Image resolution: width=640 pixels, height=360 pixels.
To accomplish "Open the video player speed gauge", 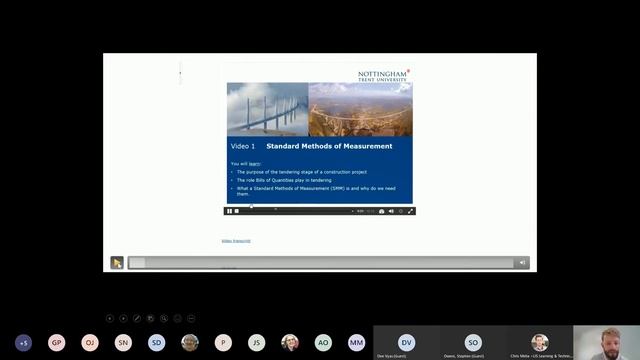I will click(382, 211).
